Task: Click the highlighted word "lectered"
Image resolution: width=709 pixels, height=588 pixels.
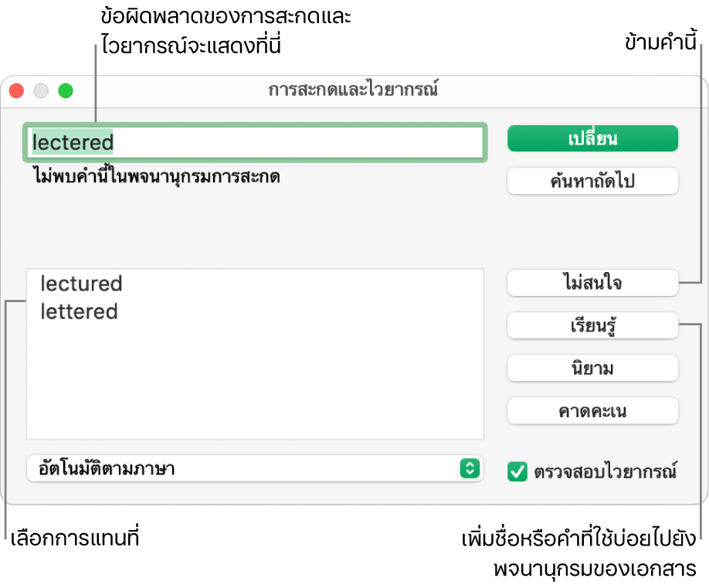Action: click(x=72, y=142)
